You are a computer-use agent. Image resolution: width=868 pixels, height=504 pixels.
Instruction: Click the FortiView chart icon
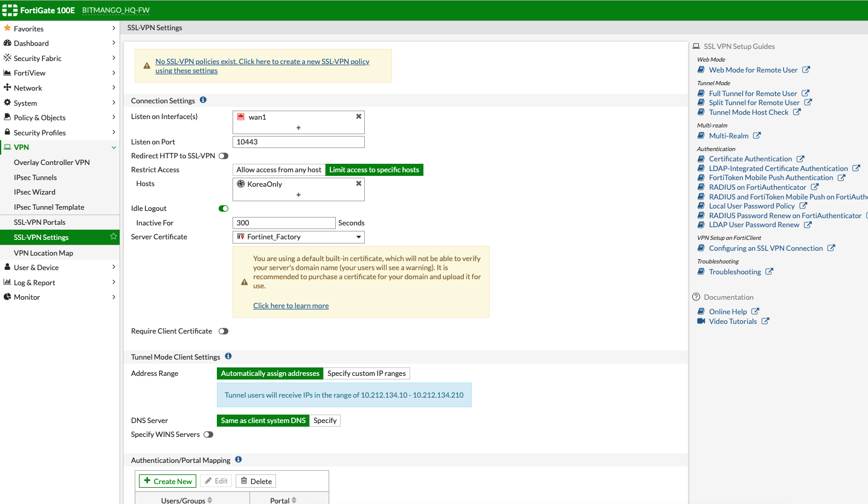coord(7,73)
